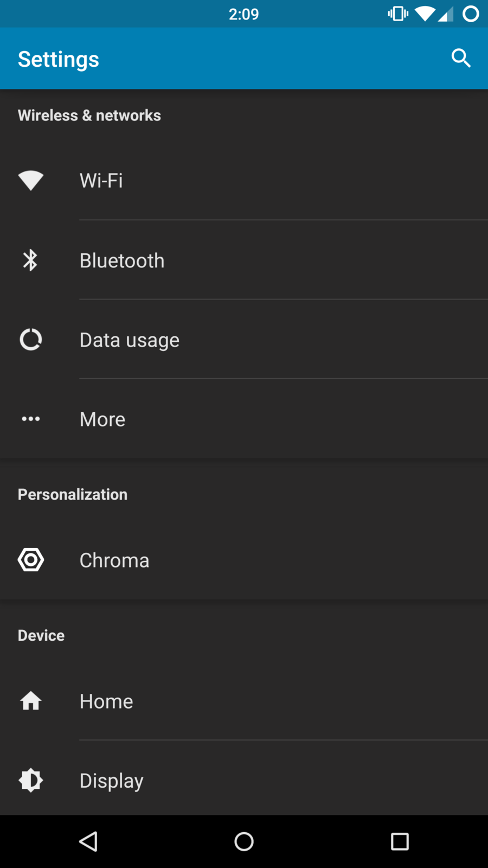
Task: Tap the Home house icon
Action: (x=31, y=701)
